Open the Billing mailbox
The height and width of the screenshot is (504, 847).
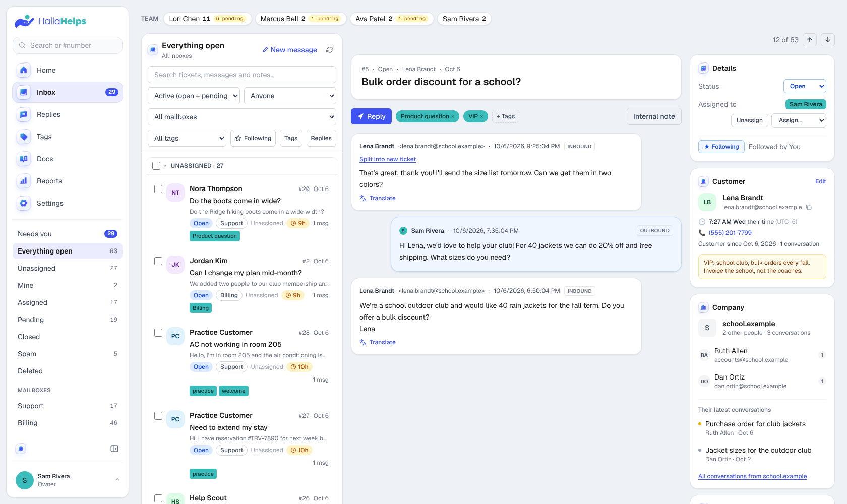(x=68, y=423)
